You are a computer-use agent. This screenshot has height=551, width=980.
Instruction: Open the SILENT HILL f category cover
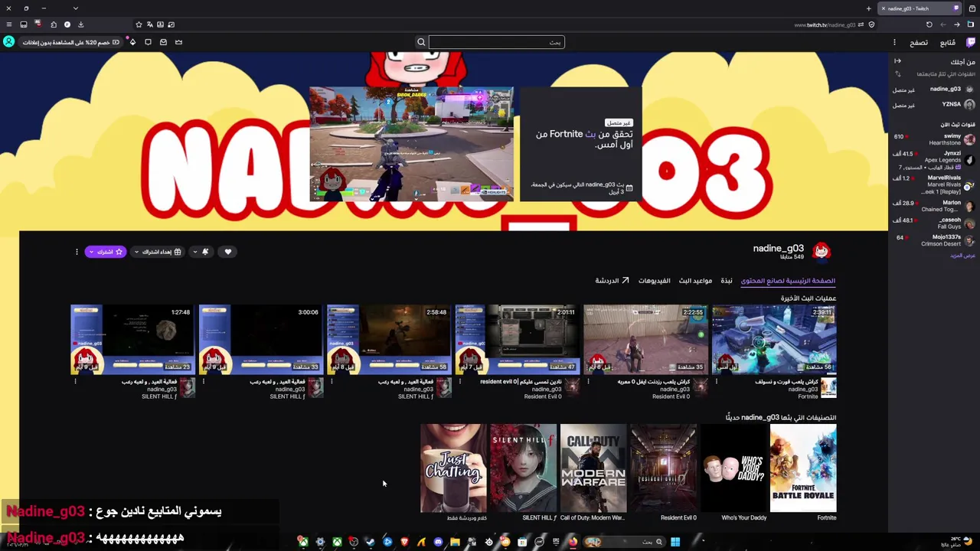click(523, 468)
